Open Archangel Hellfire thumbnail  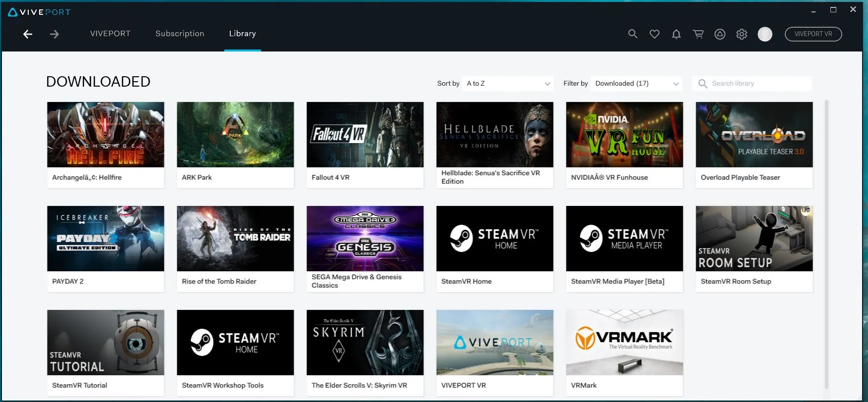pyautogui.click(x=105, y=135)
